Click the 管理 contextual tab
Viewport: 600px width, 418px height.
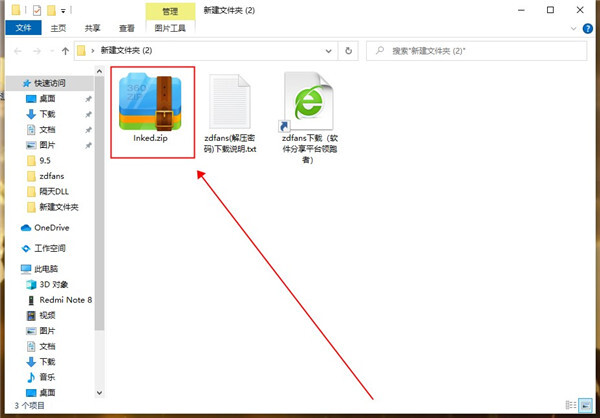pos(170,11)
